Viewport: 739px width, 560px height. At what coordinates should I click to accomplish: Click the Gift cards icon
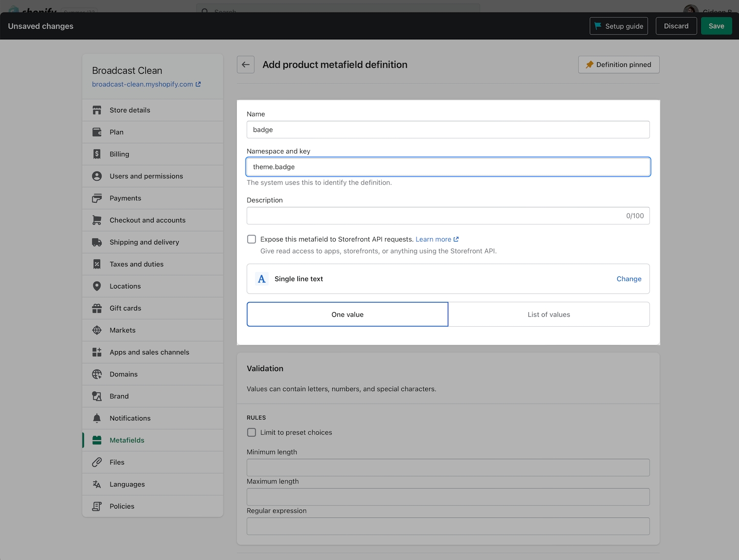[97, 308]
